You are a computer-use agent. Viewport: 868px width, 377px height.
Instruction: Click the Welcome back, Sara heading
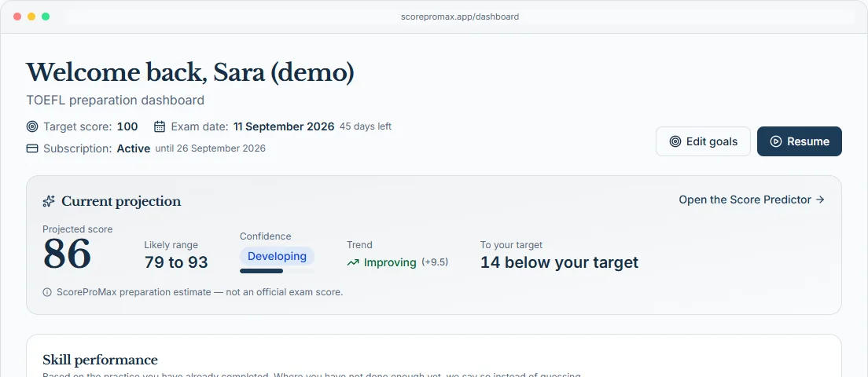[x=190, y=72]
